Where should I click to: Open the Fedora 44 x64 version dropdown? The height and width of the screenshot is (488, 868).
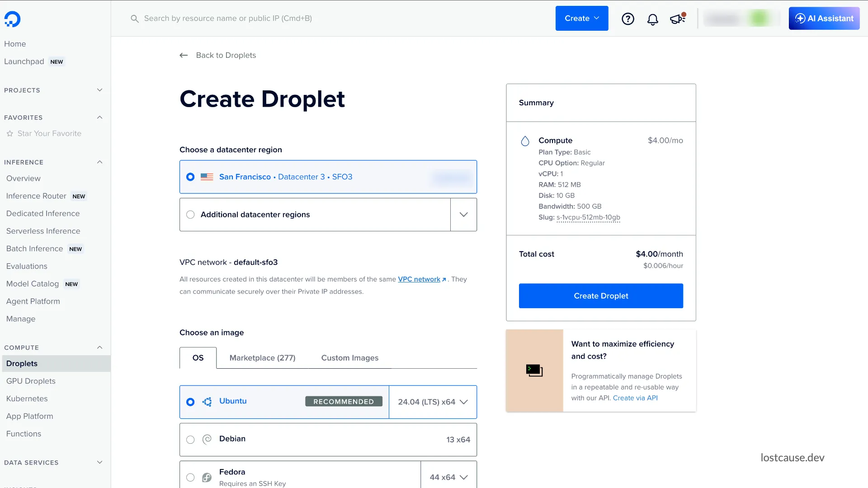tap(448, 477)
